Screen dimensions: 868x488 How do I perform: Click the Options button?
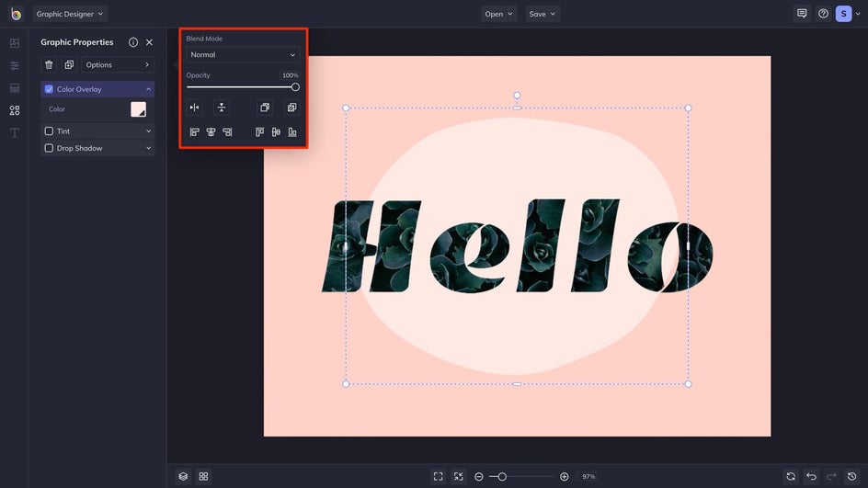click(118, 65)
